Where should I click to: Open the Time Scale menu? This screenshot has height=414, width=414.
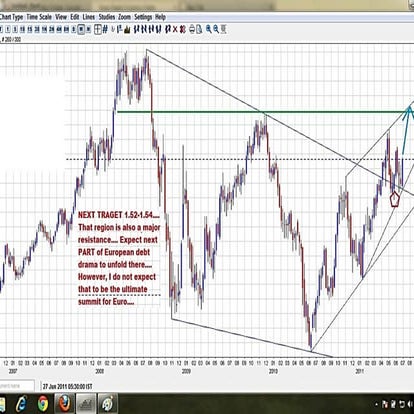(39, 17)
